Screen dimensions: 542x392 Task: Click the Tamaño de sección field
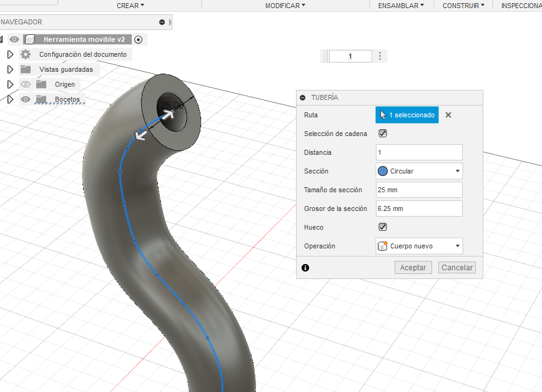pos(419,190)
